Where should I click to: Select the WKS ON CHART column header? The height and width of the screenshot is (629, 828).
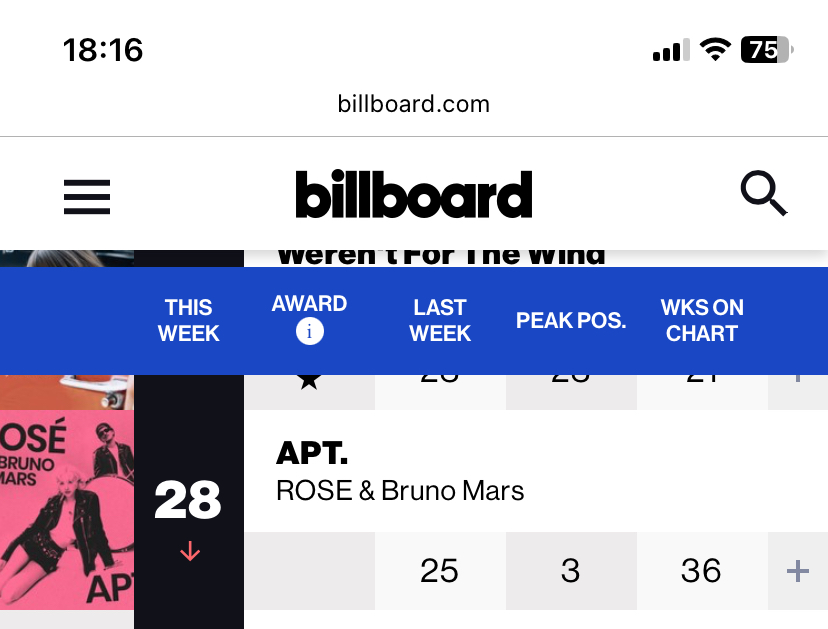pyautogui.click(x=702, y=321)
